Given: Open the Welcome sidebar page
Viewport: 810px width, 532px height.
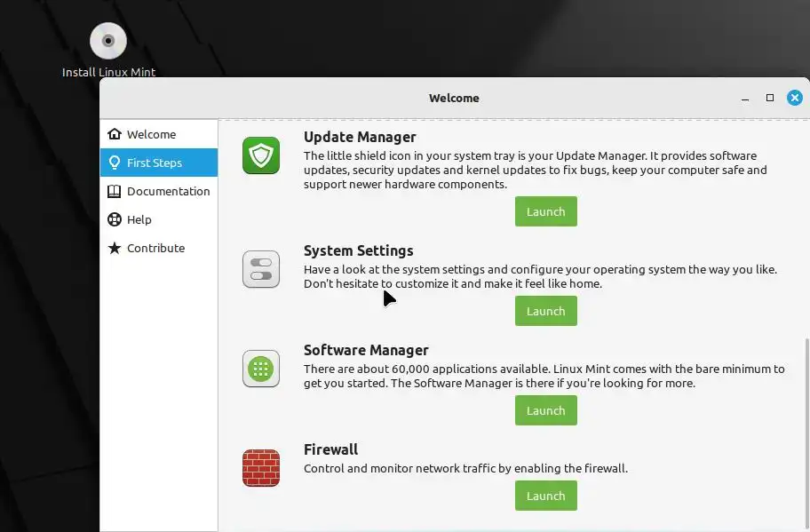Looking at the screenshot, I should click(x=159, y=134).
